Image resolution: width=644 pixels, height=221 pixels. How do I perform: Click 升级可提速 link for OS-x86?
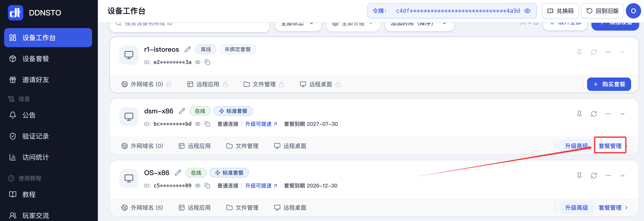[261, 186]
